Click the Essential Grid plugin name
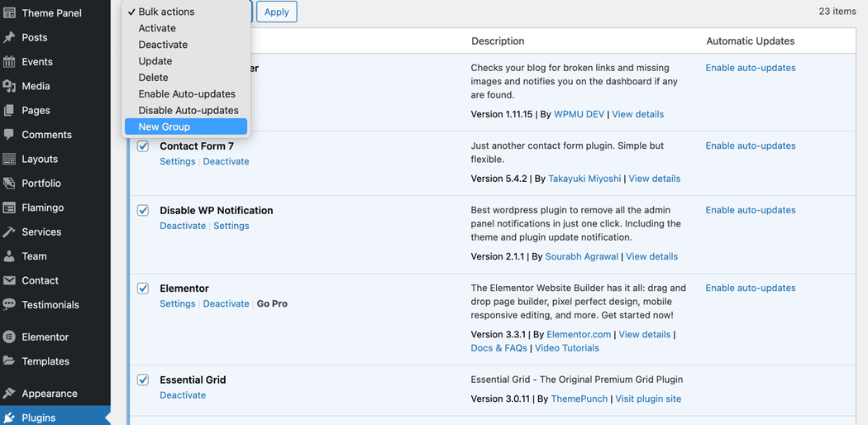The image size is (868, 425). [x=193, y=380]
